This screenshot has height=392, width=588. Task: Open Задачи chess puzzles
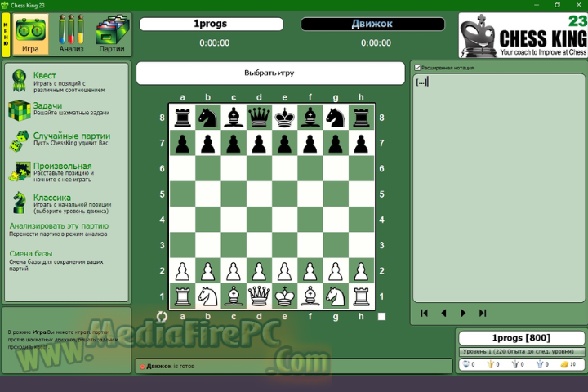click(47, 106)
